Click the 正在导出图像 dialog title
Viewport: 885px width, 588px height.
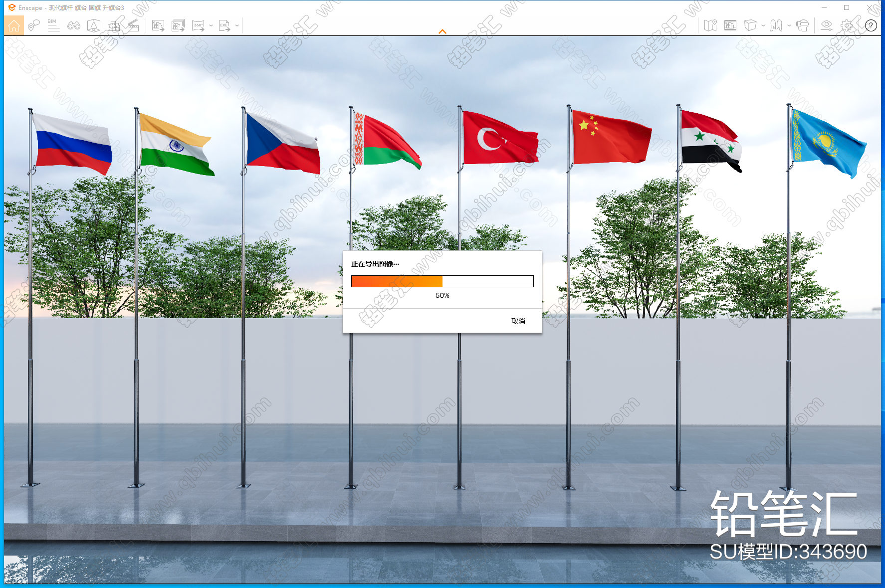tap(375, 264)
